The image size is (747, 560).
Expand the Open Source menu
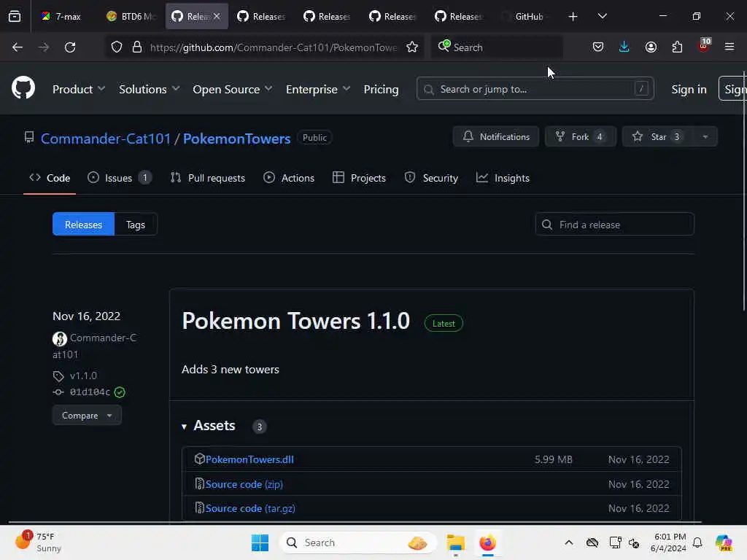tap(233, 89)
